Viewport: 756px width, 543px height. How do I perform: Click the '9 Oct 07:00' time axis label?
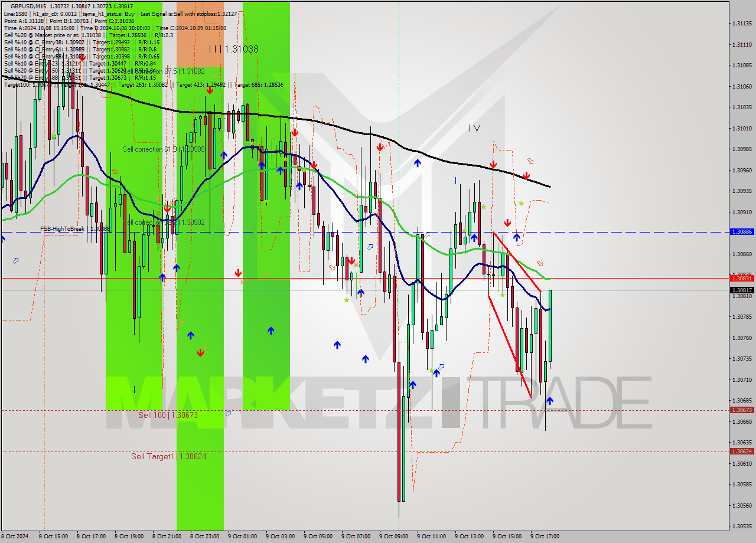(356, 537)
